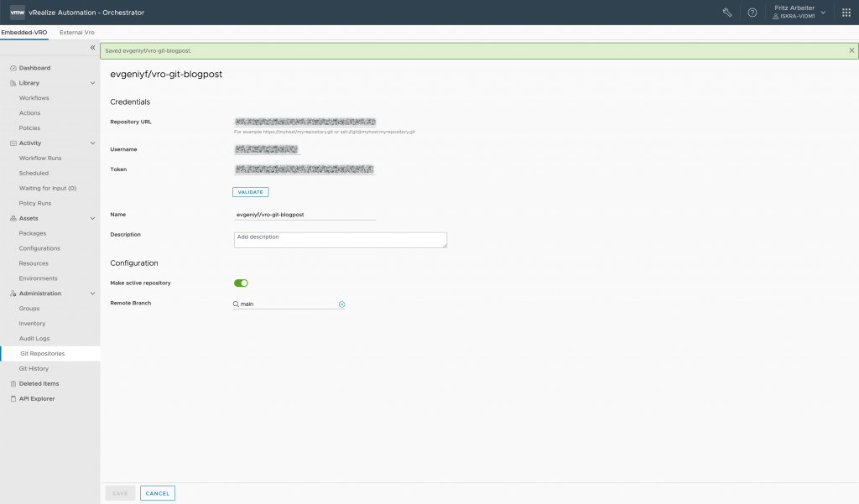Open the Remote Branch main combo box
This screenshot has width=859, height=504.
point(289,304)
